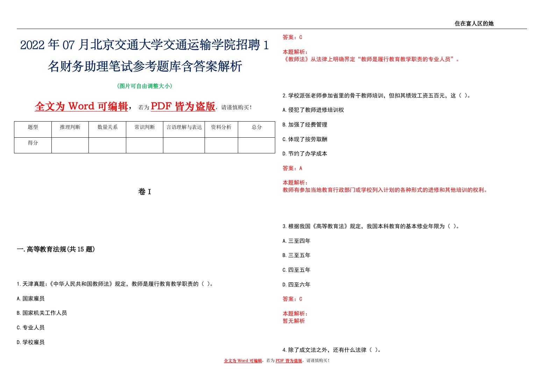The image size is (555, 392).
Task: Click explanation beginning '教师有参加当地教育行政部门'
Action: [x=385, y=190]
